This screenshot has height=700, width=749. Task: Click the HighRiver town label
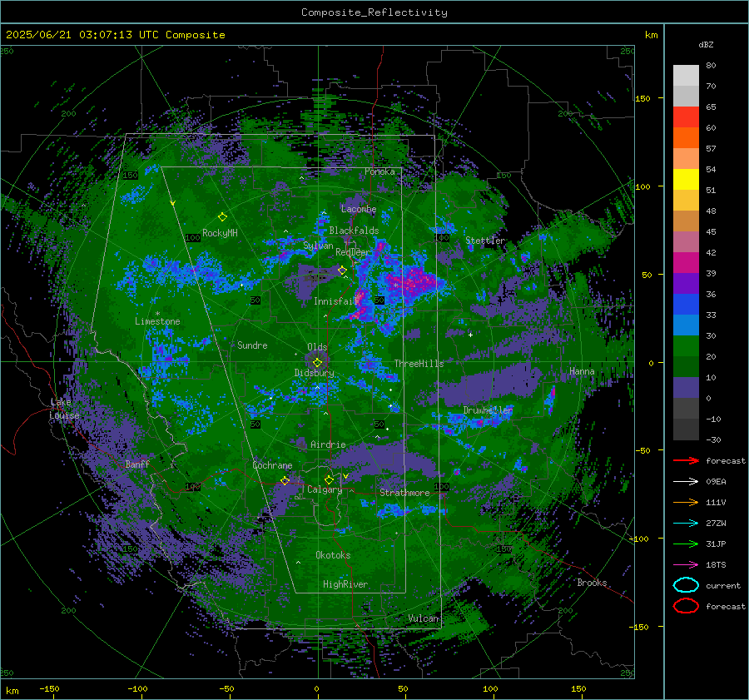tap(345, 584)
